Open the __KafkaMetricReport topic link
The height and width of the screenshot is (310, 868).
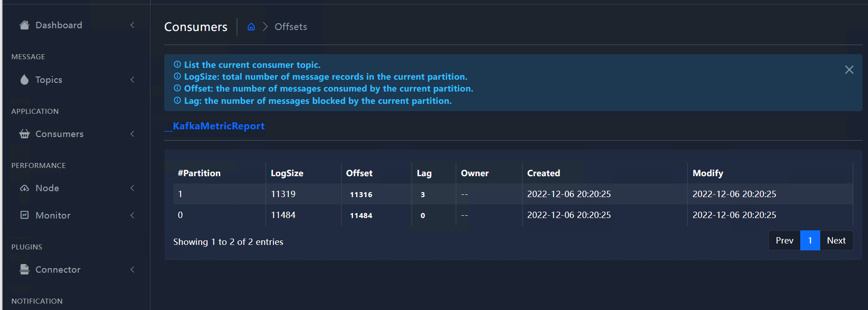point(215,126)
